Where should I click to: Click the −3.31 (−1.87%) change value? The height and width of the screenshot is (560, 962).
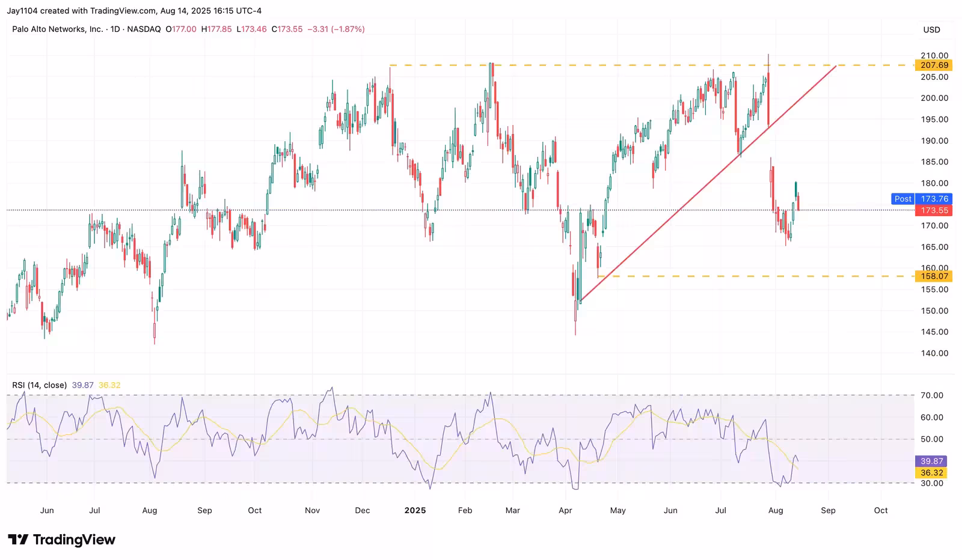click(x=335, y=29)
